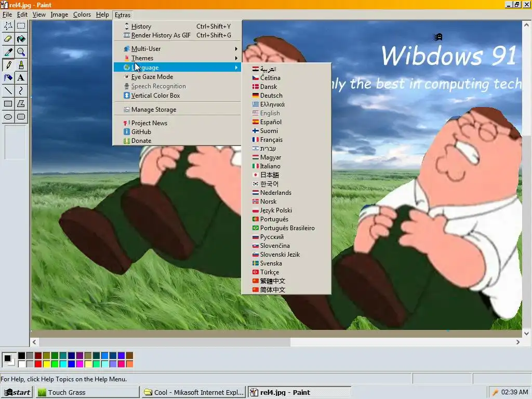This screenshot has width=532, height=399.
Task: Click the horizontal scrollbar right arrow
Action: click(518, 342)
